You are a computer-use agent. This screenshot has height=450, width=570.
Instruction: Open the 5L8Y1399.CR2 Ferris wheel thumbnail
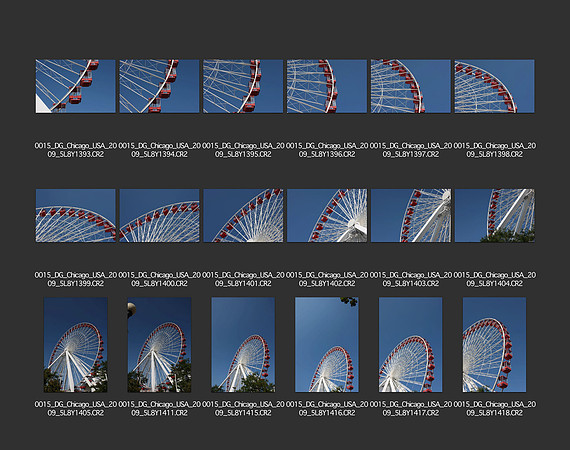[76, 216]
